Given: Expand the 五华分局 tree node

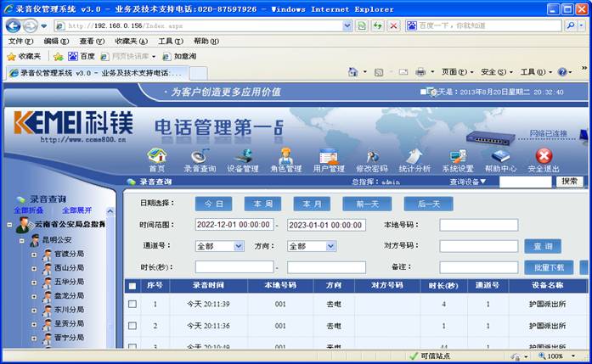Looking at the screenshot, I should pyautogui.click(x=34, y=283).
